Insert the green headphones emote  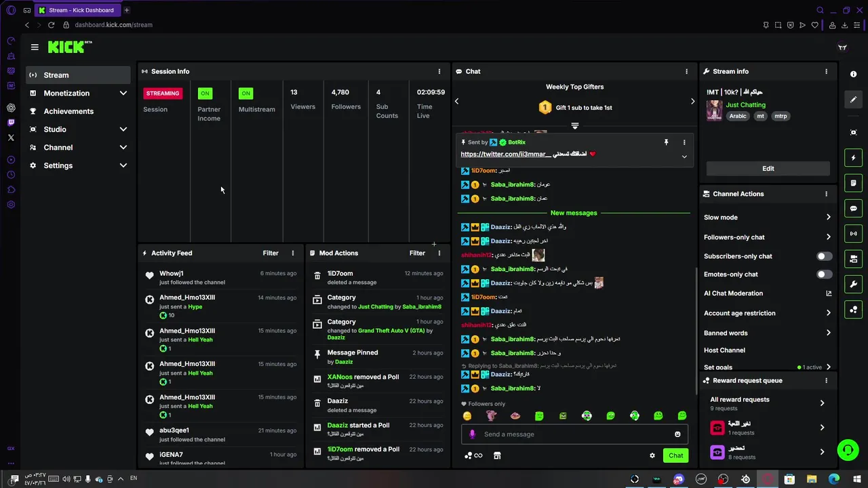point(635,416)
